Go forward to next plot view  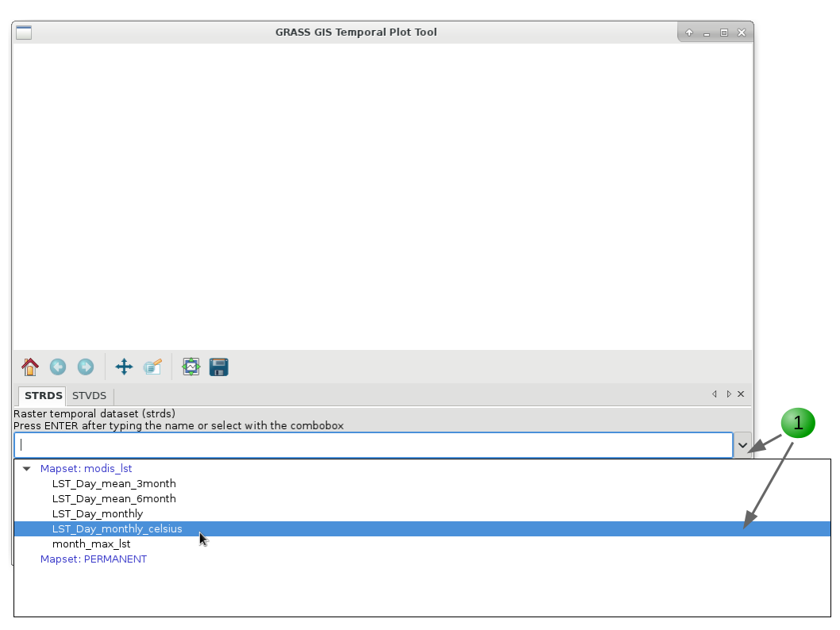[86, 367]
